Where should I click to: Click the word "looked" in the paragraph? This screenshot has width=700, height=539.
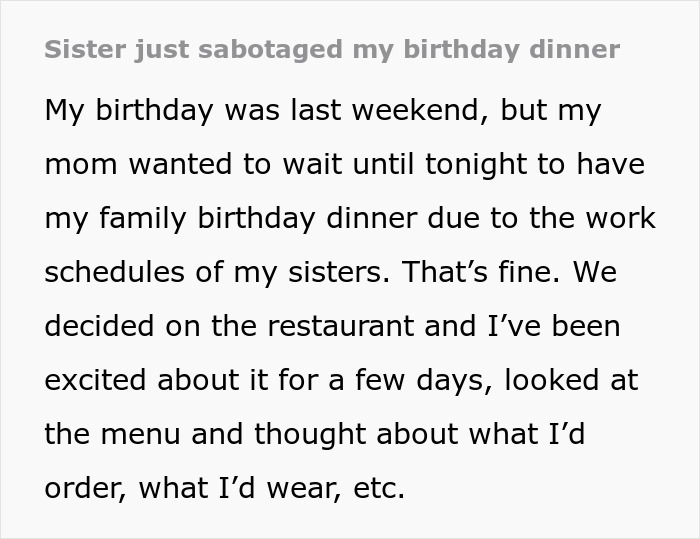[552, 380]
